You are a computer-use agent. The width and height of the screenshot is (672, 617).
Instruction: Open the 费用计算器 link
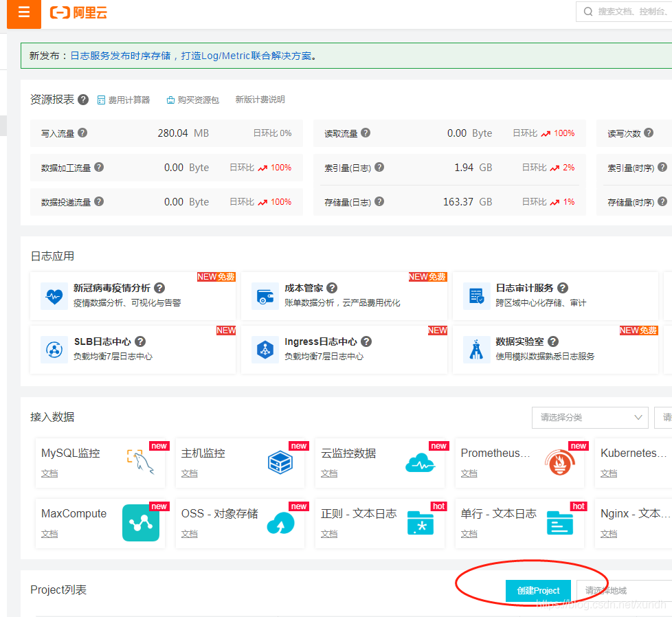(x=124, y=100)
